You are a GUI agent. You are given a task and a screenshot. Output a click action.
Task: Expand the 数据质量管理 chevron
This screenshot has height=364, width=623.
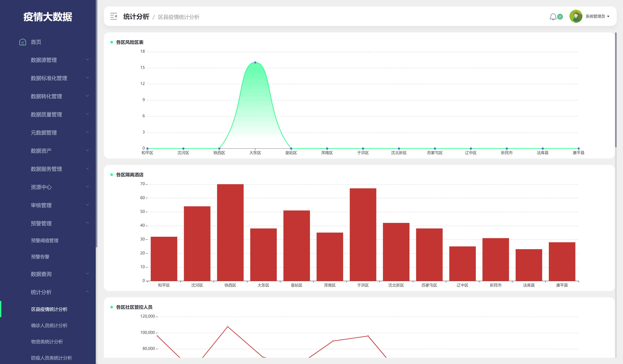coord(87,114)
